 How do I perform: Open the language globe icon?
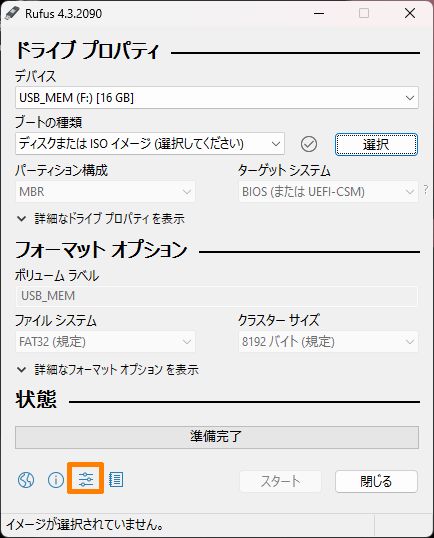click(26, 479)
